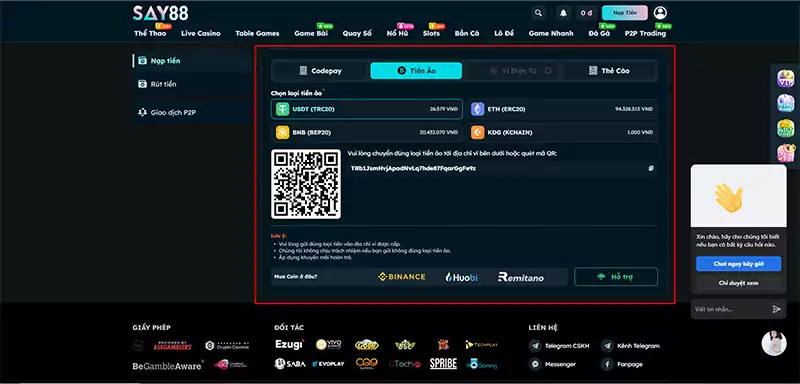Open the Binance link

pos(402,277)
